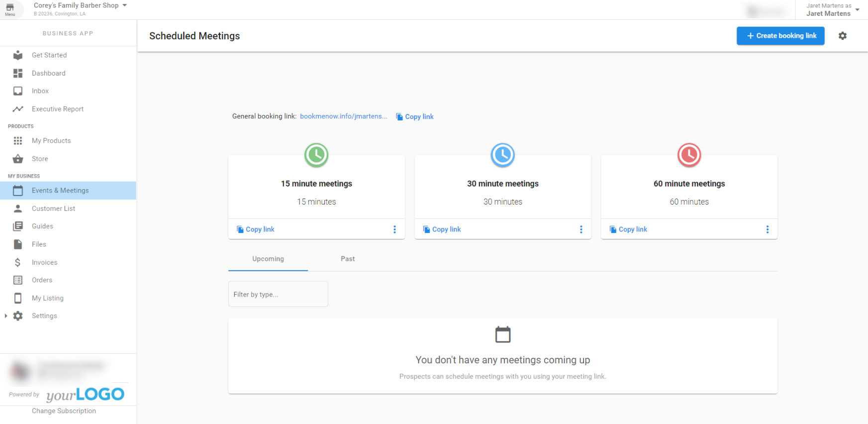Open Inbox from the sidebar
The image size is (868, 424).
40,91
